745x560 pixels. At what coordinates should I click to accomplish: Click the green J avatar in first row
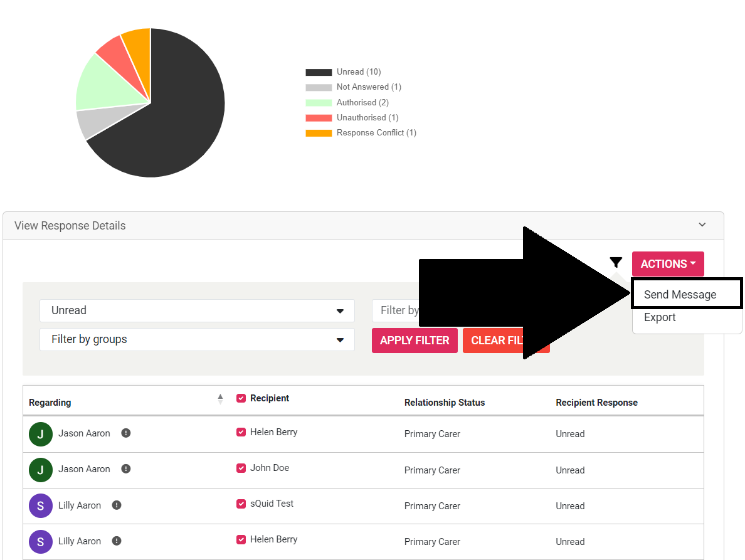(x=41, y=434)
